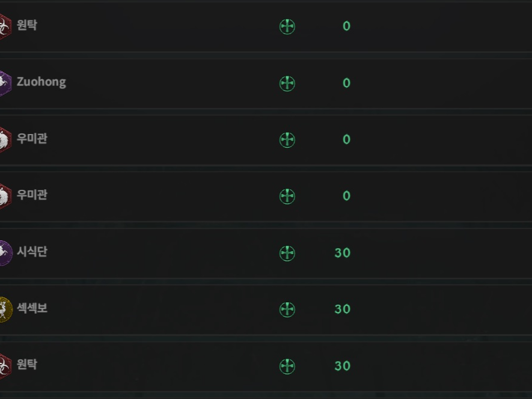532x399 pixels.
Task: Click red biohazard emblem of 원탁 showing 30
Action: click(5, 367)
